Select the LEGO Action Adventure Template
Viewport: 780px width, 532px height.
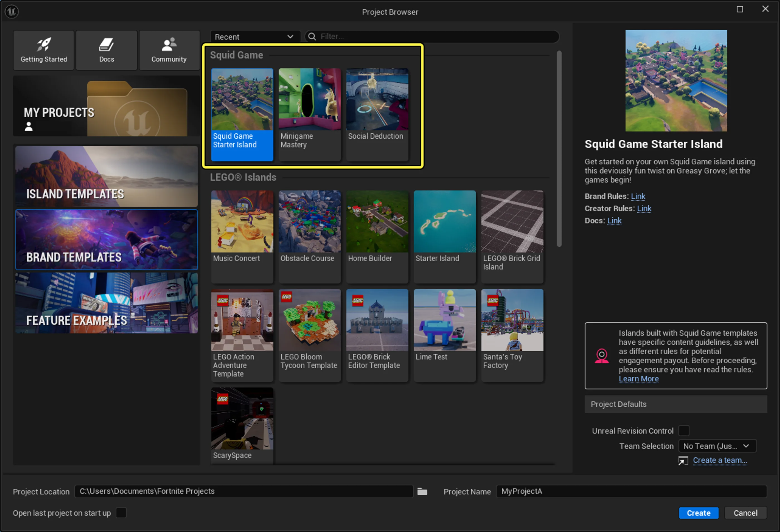coord(242,335)
